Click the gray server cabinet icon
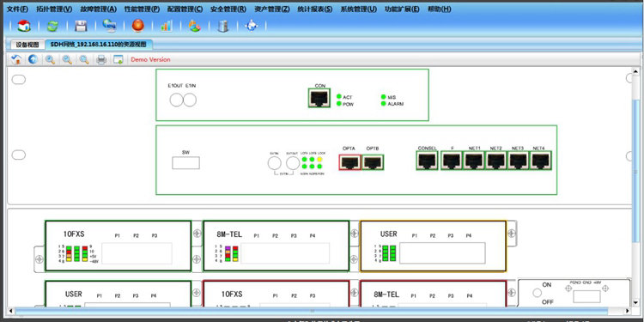The width and height of the screenshot is (644, 322). coord(223,26)
